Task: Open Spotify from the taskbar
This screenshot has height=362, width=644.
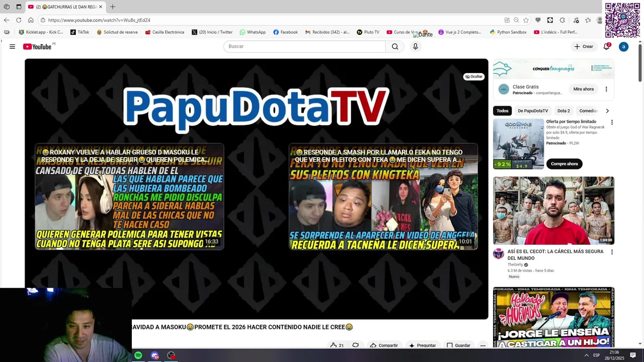Action: [138, 355]
